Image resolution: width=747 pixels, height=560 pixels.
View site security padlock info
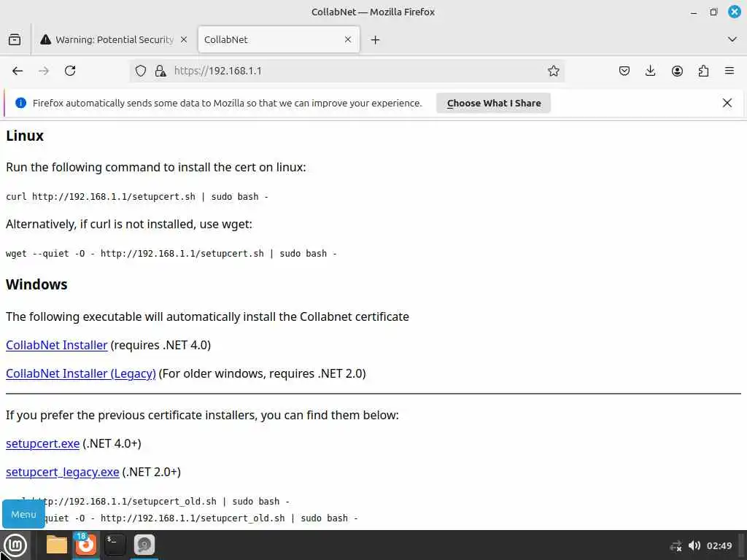point(160,71)
